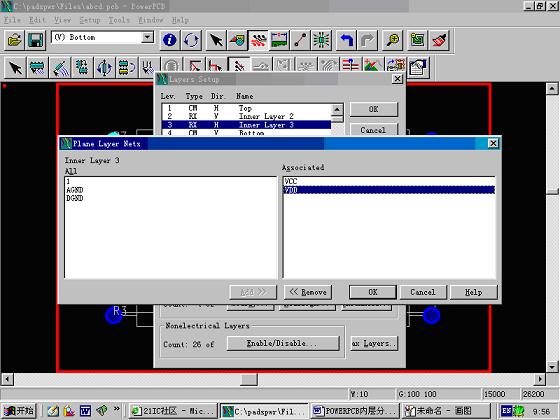Click OK in Plane Layer Nets dialog
Viewport: 560px width, 420px height.
click(x=372, y=292)
